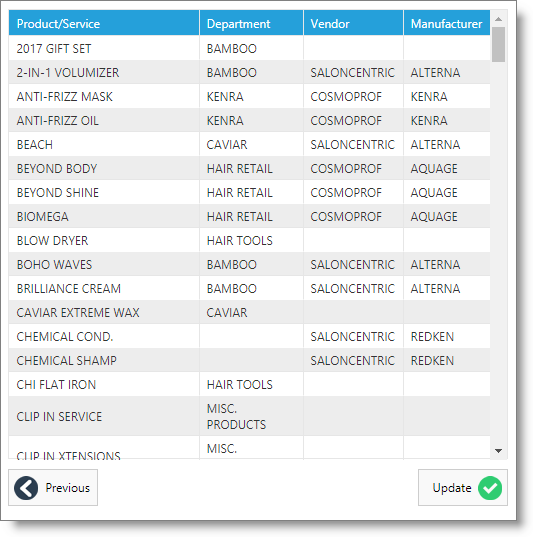Select CHEMICAL SHAMP product

[66, 360]
